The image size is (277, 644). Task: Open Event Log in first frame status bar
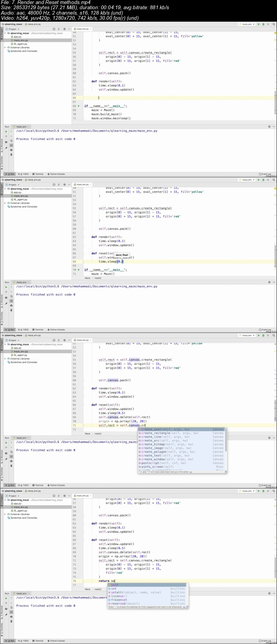(x=265, y=174)
